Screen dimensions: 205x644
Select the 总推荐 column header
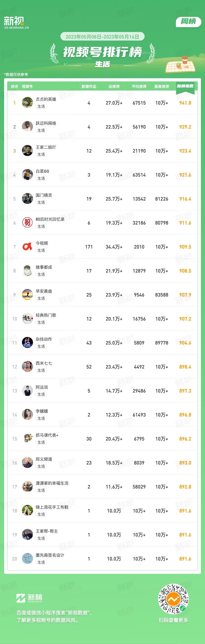114,87
